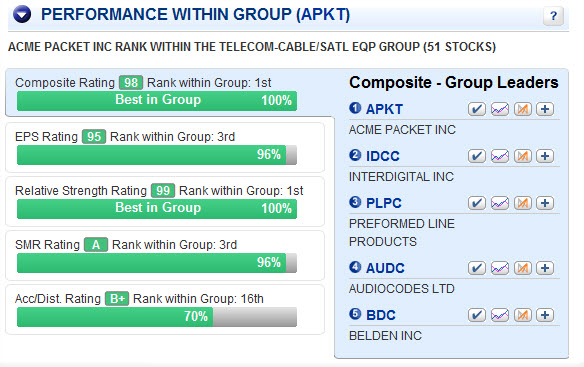Open the help question mark button
This screenshot has width=584, height=367.
pyautogui.click(x=553, y=16)
